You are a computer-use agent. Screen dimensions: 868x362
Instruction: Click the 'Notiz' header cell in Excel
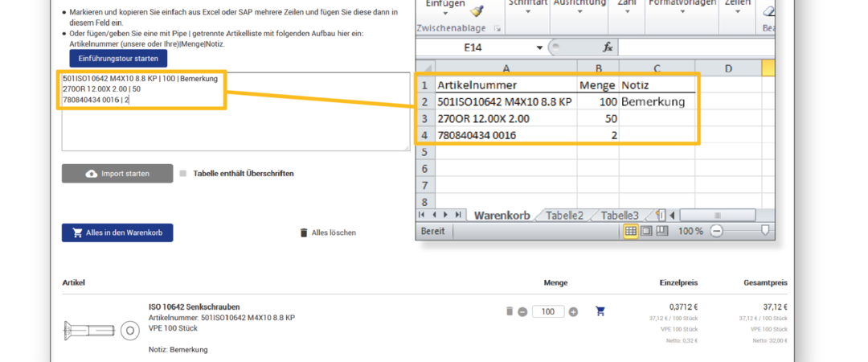[657, 85]
